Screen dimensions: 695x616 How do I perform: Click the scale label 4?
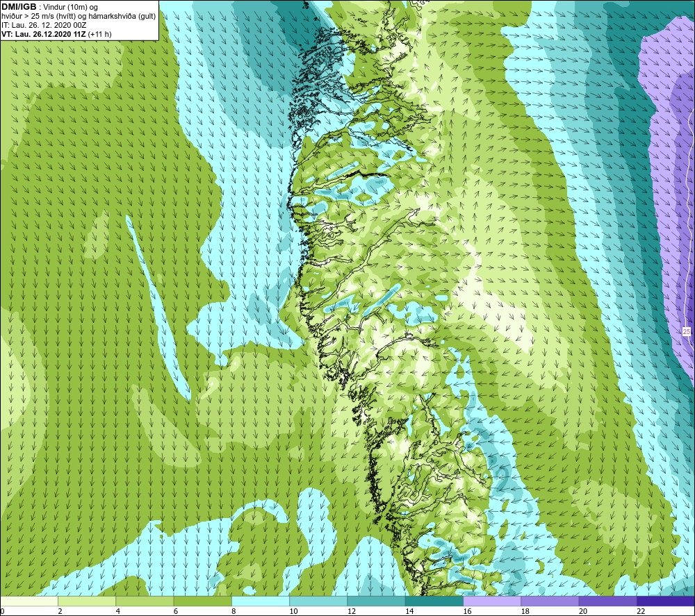[x=118, y=611]
